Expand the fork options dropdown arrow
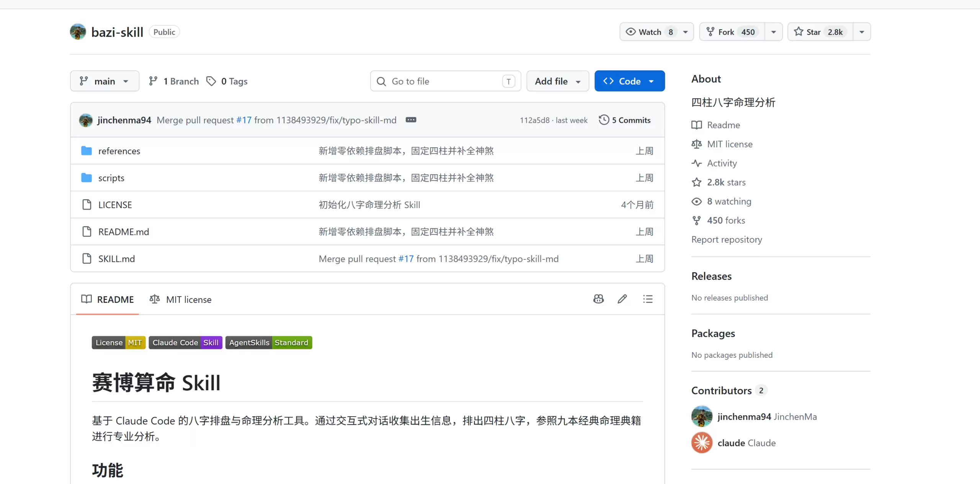The image size is (980, 484). click(x=774, y=32)
